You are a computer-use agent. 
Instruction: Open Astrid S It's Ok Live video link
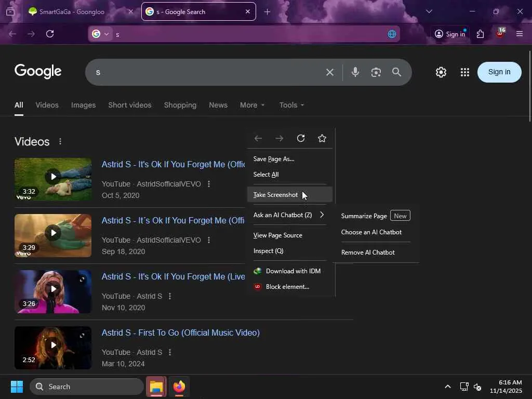[x=174, y=276]
